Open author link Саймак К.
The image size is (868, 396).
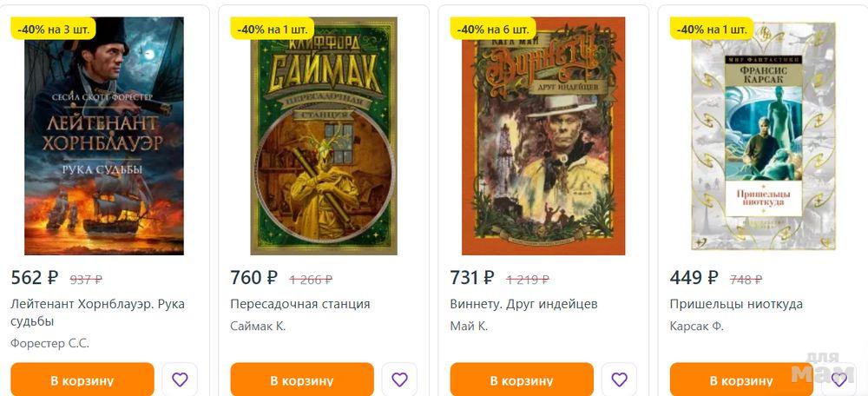[258, 327]
